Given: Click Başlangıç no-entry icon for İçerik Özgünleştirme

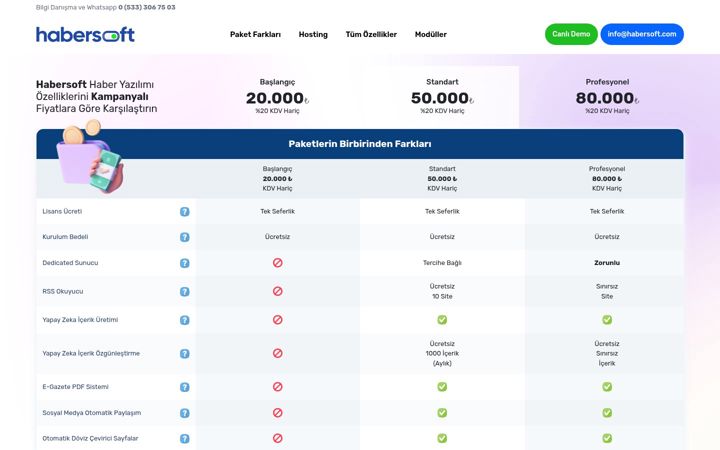Looking at the screenshot, I should [277, 353].
